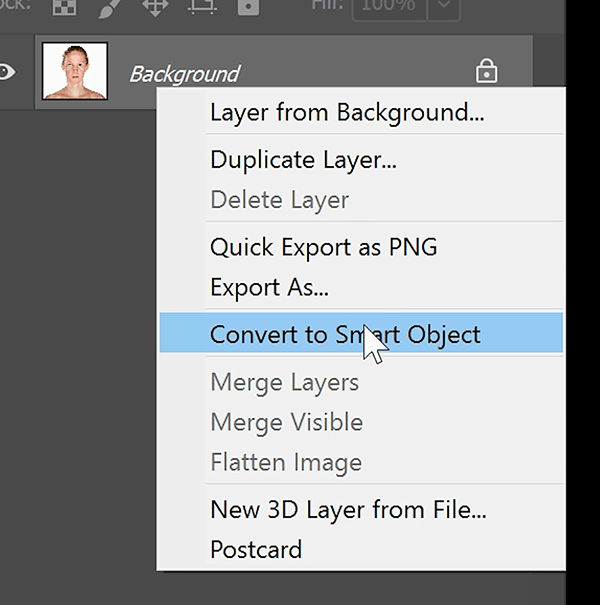
Task: Click the Merge Visible menu entry
Action: click(x=286, y=422)
